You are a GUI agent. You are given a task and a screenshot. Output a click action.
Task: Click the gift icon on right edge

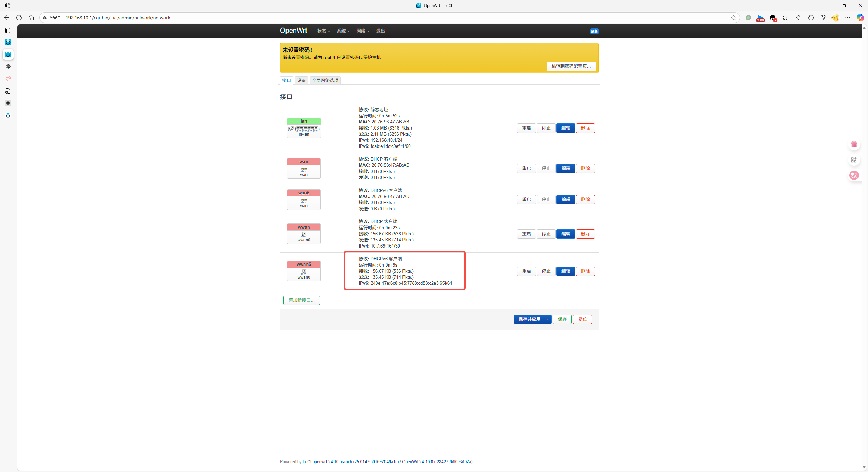tap(854, 144)
